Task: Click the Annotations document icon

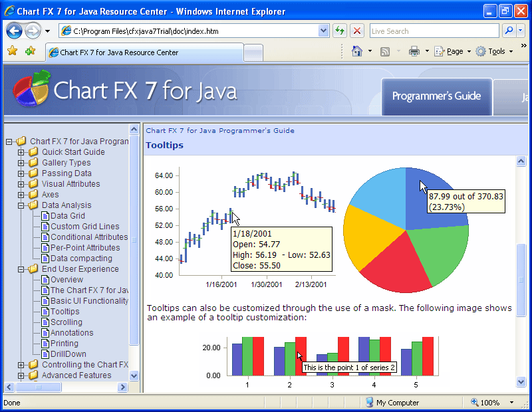Action: (45, 333)
